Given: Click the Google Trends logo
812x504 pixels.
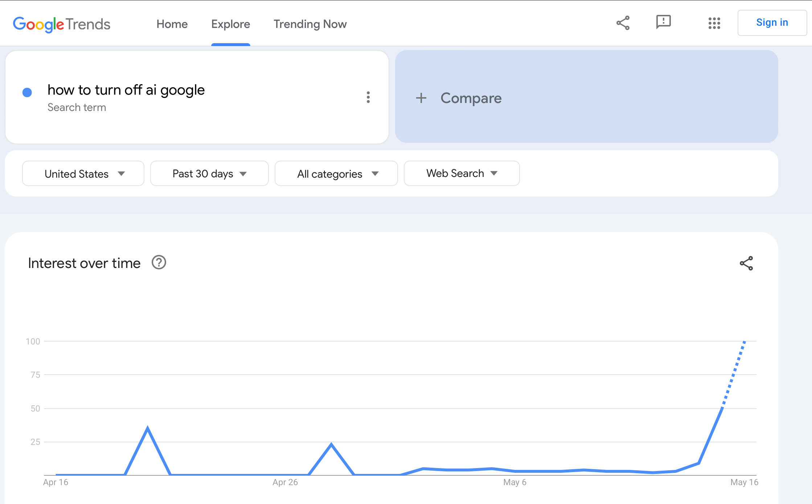Looking at the screenshot, I should [61, 23].
